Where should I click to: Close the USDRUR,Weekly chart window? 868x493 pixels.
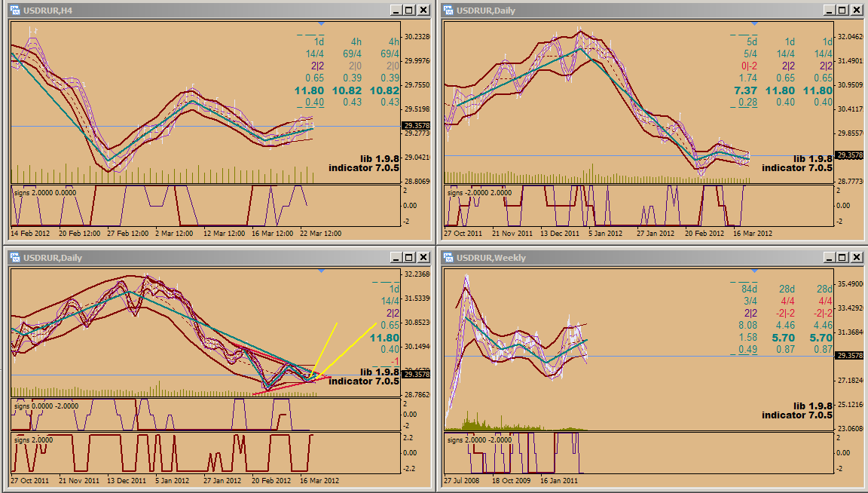coord(857,258)
